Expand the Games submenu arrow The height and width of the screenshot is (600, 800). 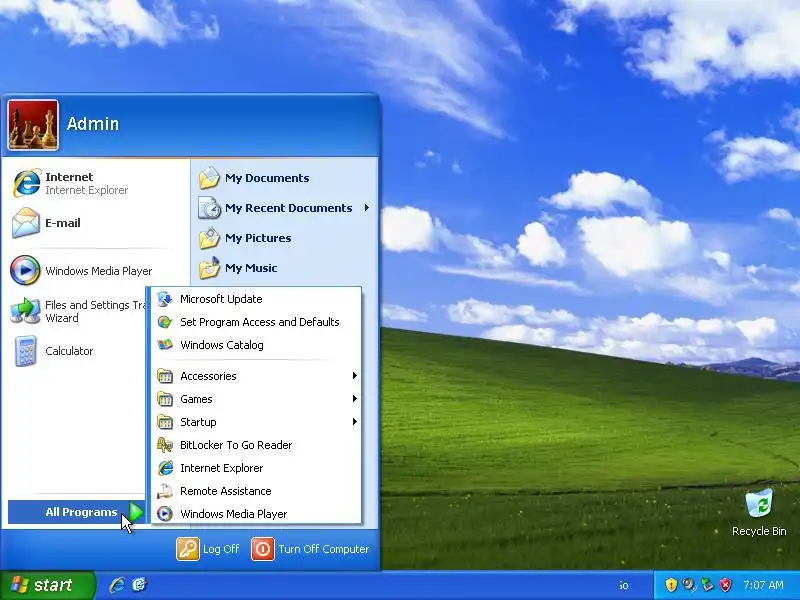355,399
